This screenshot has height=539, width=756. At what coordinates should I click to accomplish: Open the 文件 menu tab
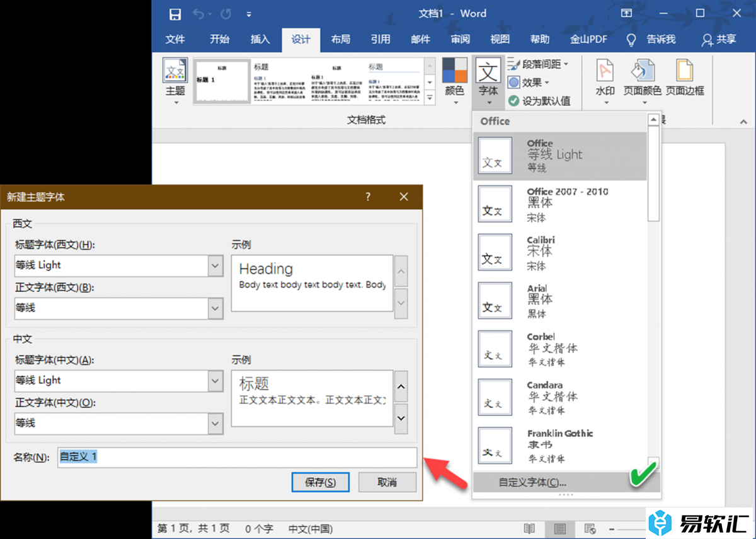(x=175, y=39)
